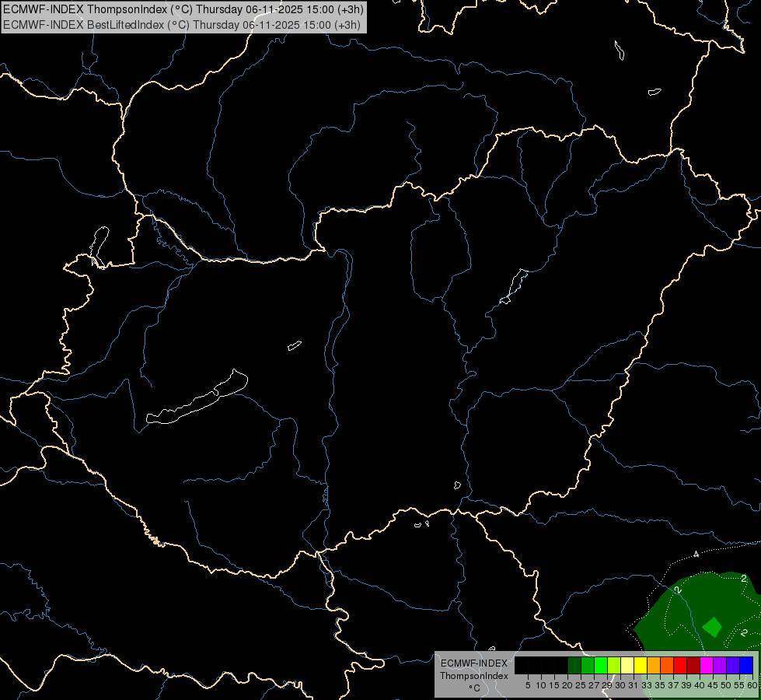Select the bright red 37–39 legend swatch
The width and height of the screenshot is (761, 700).
[680, 665]
